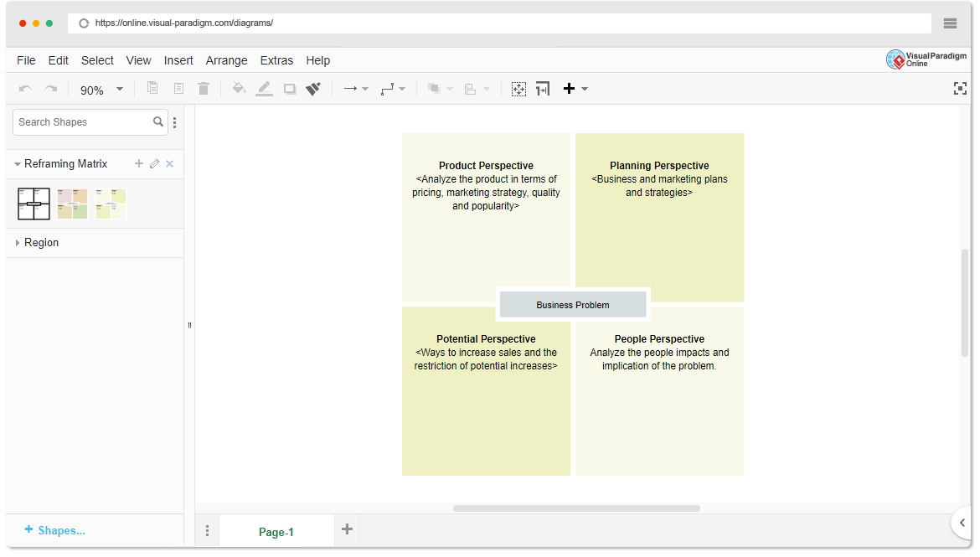980x557 pixels.
Task: Toggle fullscreen icon at toolbar right
Action: (x=960, y=89)
